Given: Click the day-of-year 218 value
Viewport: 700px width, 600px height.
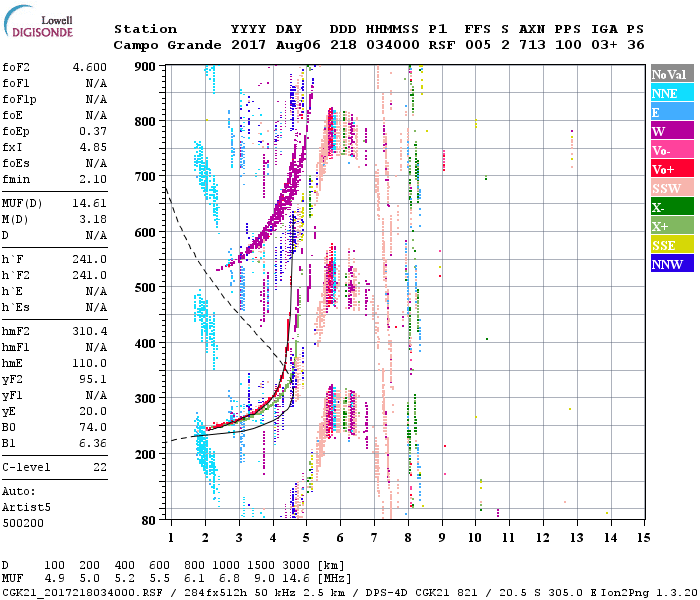Looking at the screenshot, I should click(x=343, y=45).
